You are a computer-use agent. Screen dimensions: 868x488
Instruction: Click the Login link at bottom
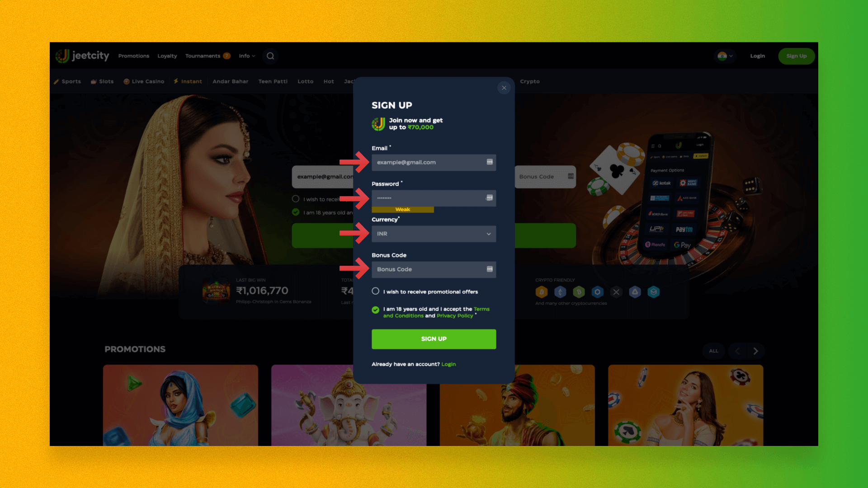(x=448, y=363)
